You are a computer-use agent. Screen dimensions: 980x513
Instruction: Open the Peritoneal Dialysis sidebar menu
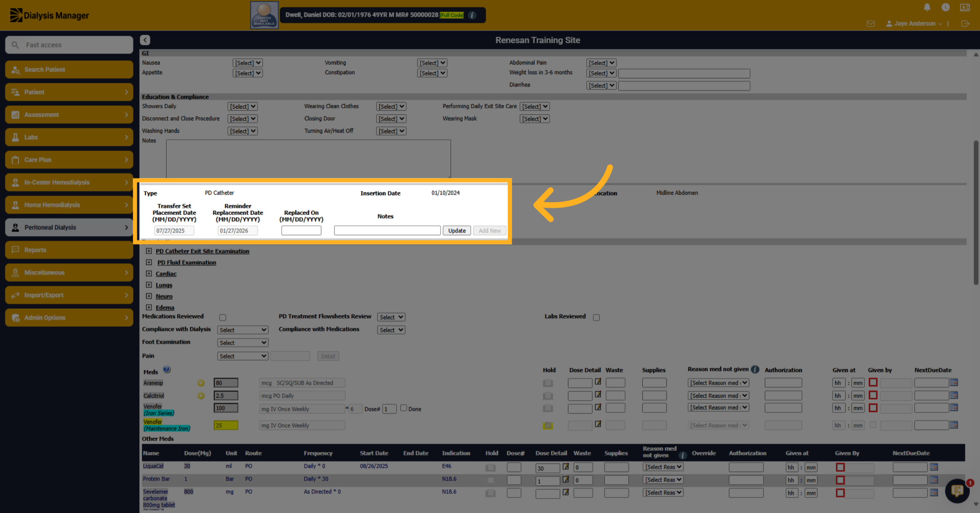(69, 227)
